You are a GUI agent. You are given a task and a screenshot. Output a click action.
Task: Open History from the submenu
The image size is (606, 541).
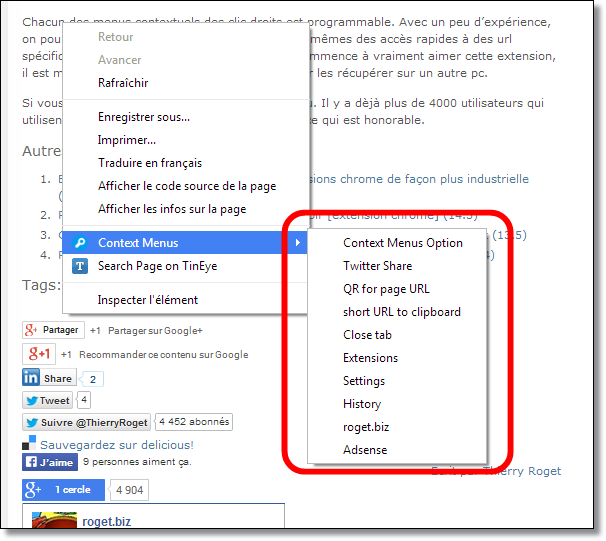pos(397,404)
